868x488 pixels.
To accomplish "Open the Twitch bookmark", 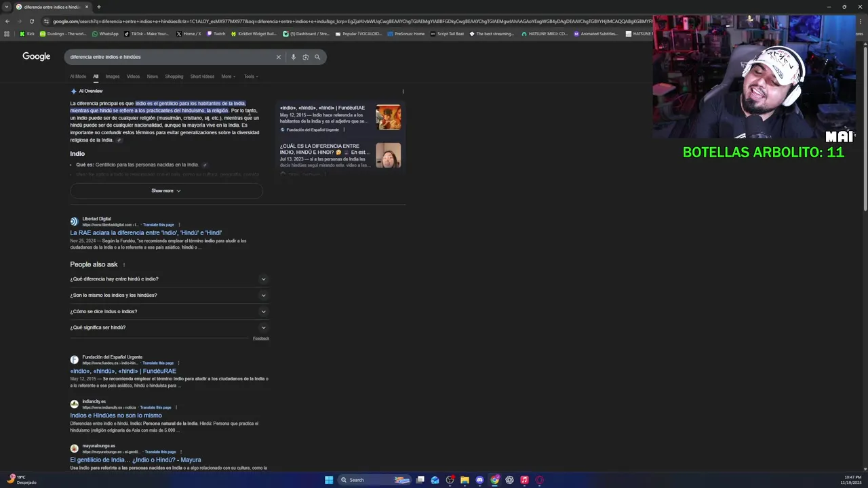I will (216, 33).
